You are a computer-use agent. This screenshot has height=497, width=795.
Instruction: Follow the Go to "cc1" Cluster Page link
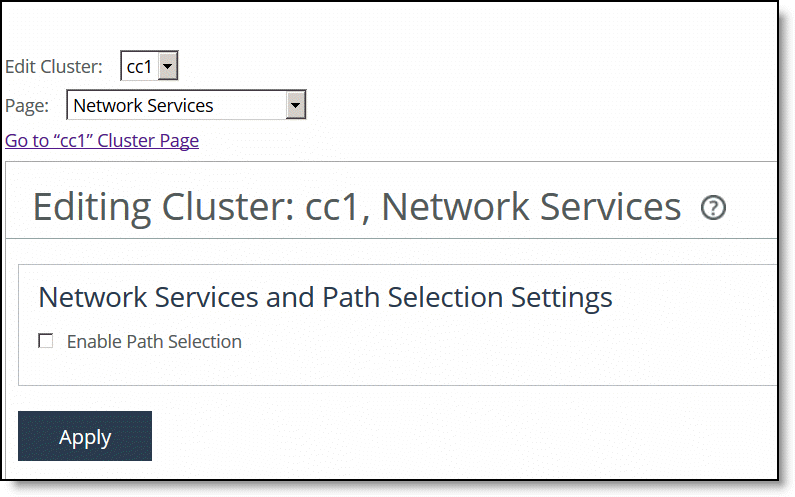click(102, 140)
